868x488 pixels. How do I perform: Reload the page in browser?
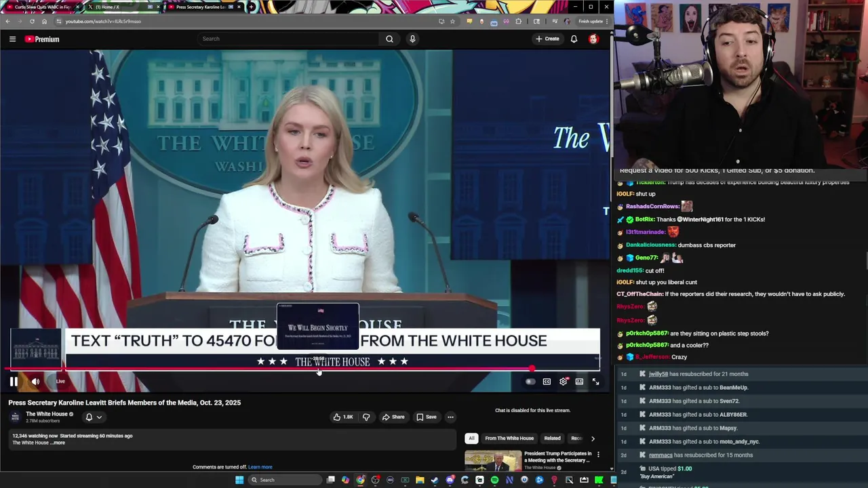pos(32,21)
